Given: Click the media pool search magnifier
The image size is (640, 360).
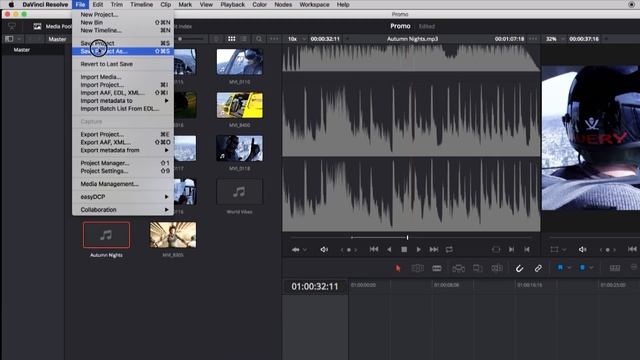Looking at the screenshot, I should point(259,39).
